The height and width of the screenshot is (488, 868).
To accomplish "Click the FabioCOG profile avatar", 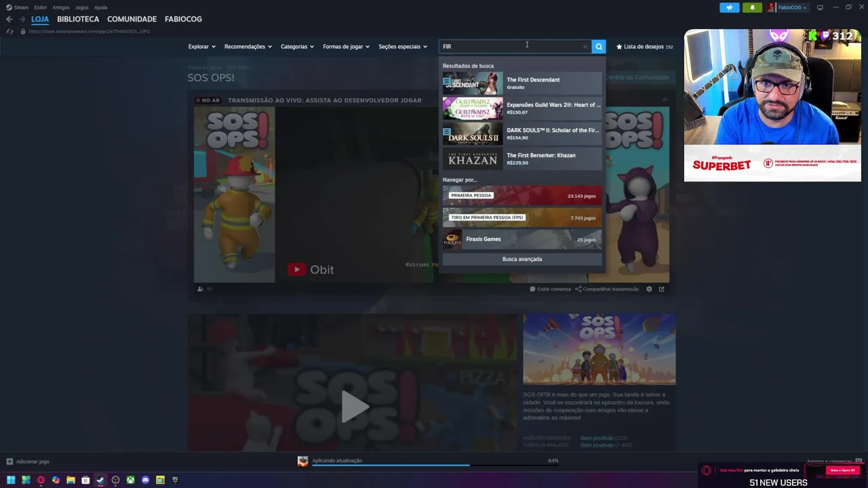I will pos(770,7).
